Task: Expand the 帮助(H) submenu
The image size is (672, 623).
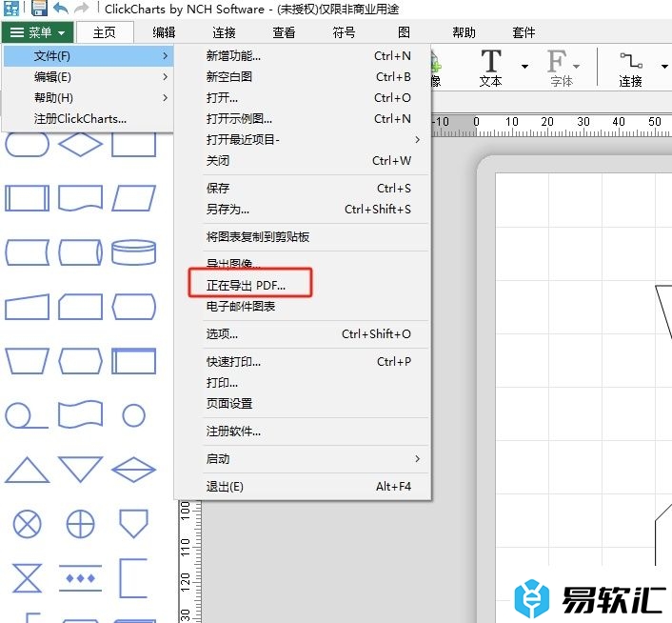Action: (x=89, y=98)
